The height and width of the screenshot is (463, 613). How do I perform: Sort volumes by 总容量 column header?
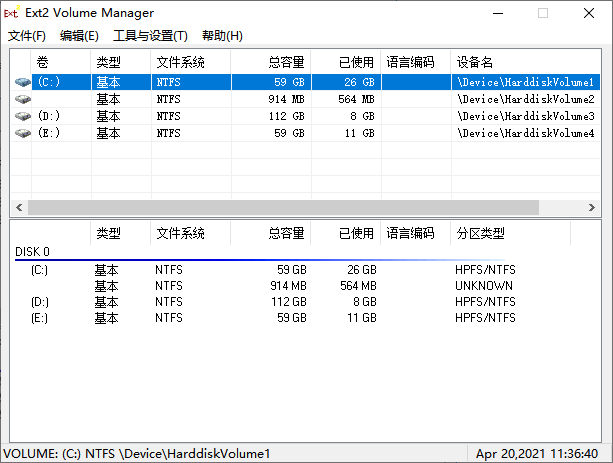click(x=286, y=62)
